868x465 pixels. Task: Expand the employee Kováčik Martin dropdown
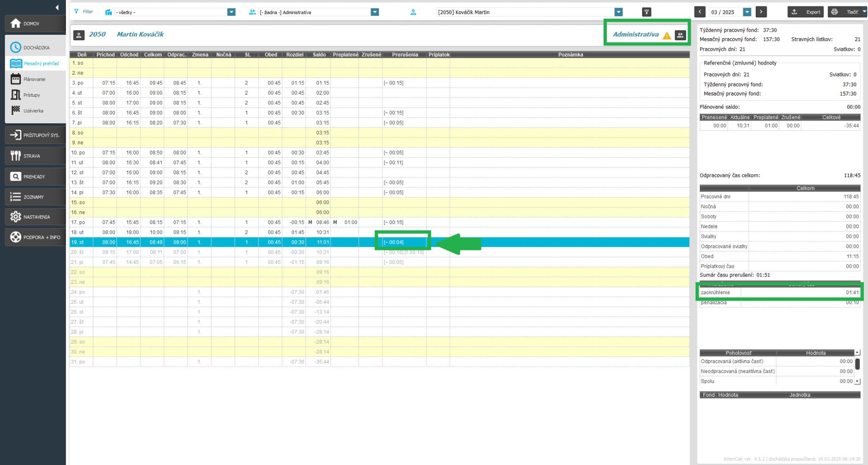[x=619, y=12]
